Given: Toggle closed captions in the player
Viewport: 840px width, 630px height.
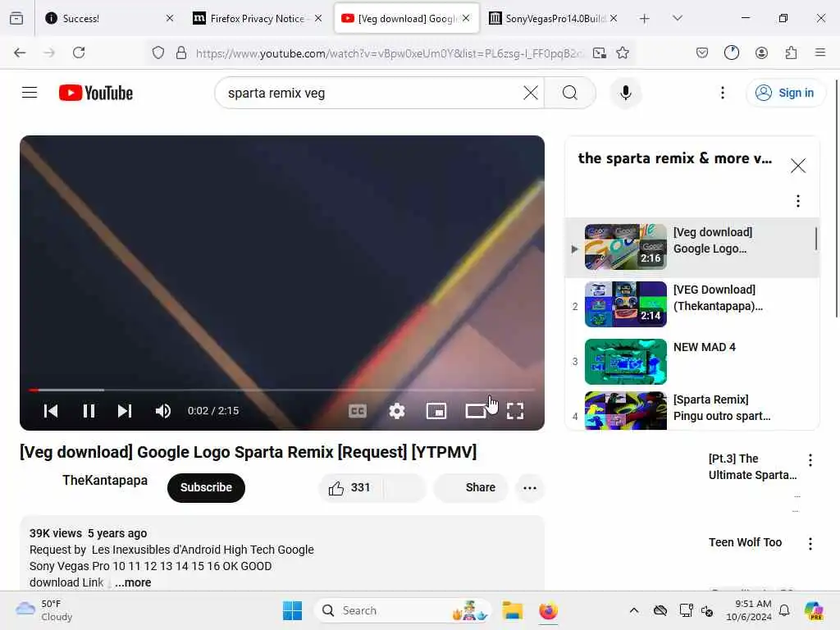Looking at the screenshot, I should (x=358, y=411).
